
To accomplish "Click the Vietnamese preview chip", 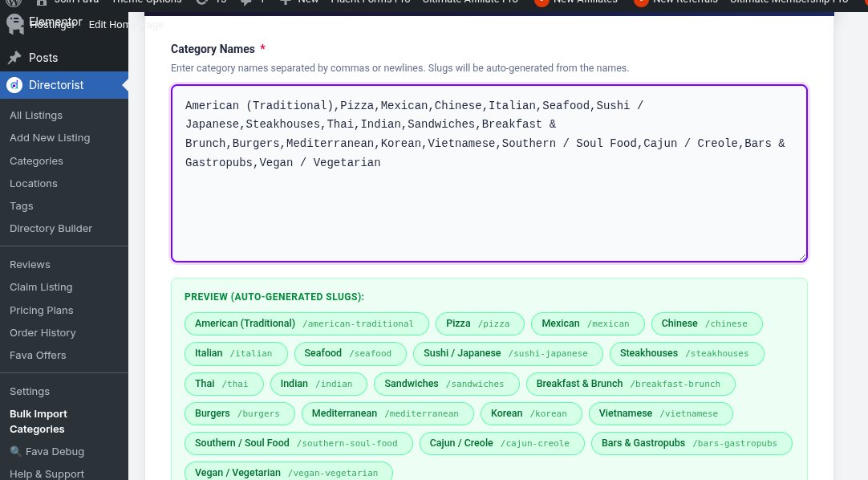I will (x=661, y=413).
